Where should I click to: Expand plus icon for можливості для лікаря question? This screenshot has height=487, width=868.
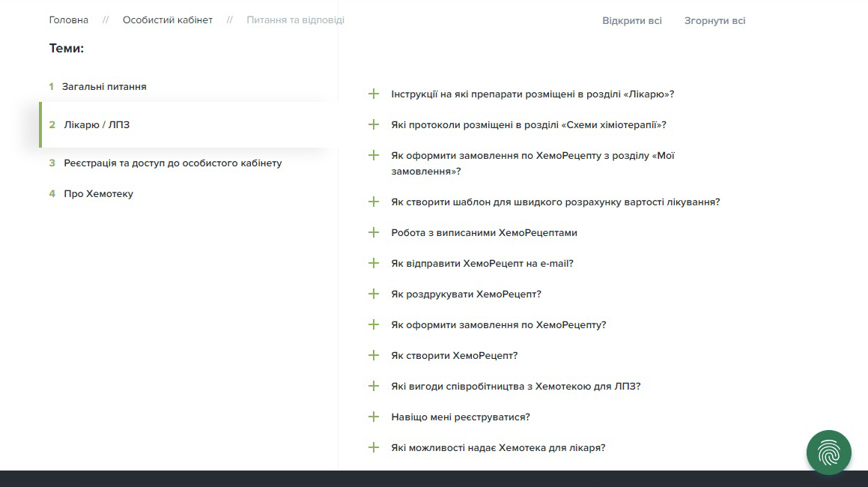[374, 447]
